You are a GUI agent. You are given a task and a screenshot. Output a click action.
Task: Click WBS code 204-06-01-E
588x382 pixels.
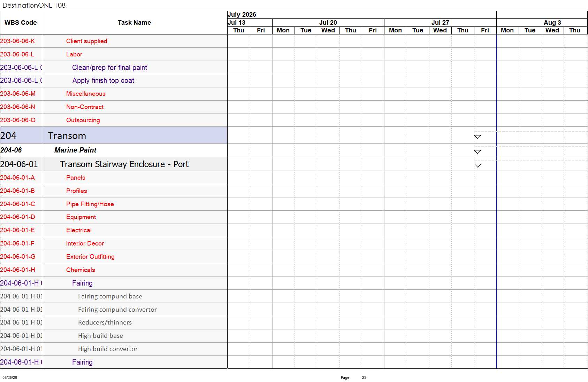tap(17, 230)
